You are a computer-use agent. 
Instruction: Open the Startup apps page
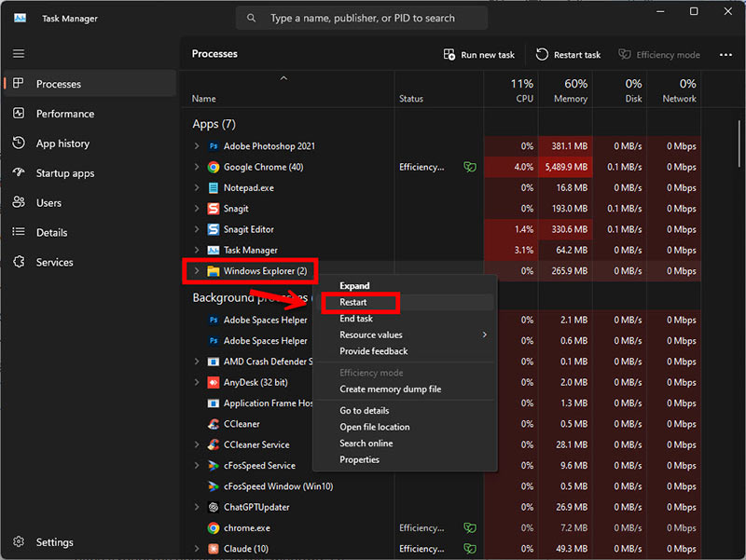(x=90, y=173)
